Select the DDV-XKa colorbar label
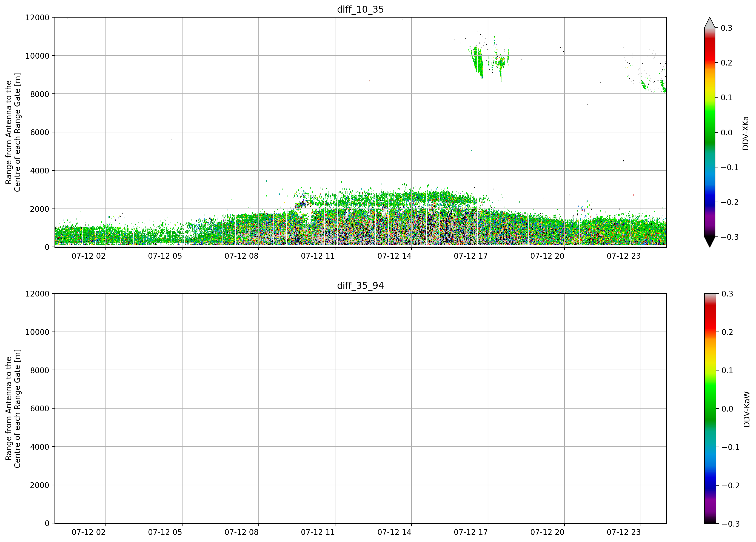This screenshot has width=756, height=542. pos(746,133)
